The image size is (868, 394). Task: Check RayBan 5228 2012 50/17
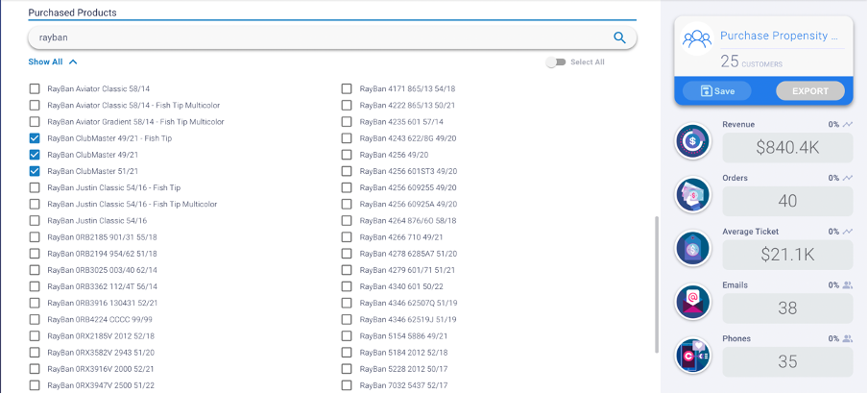point(347,369)
